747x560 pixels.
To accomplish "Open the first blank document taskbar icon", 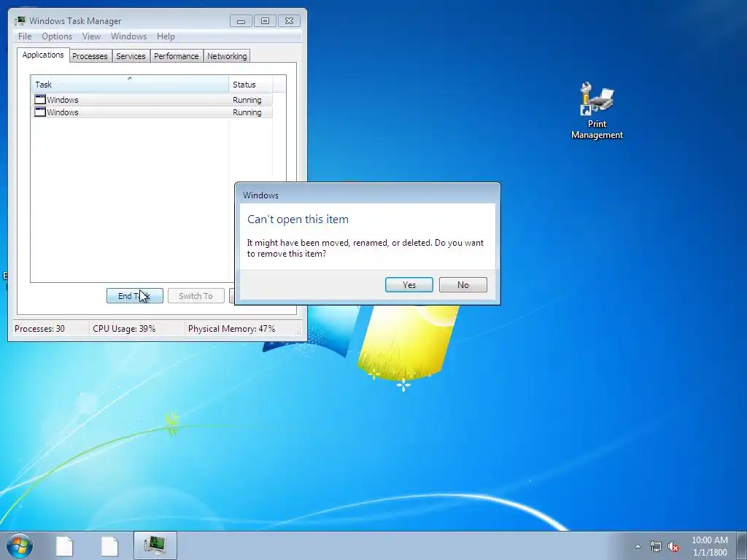I will coord(64,546).
